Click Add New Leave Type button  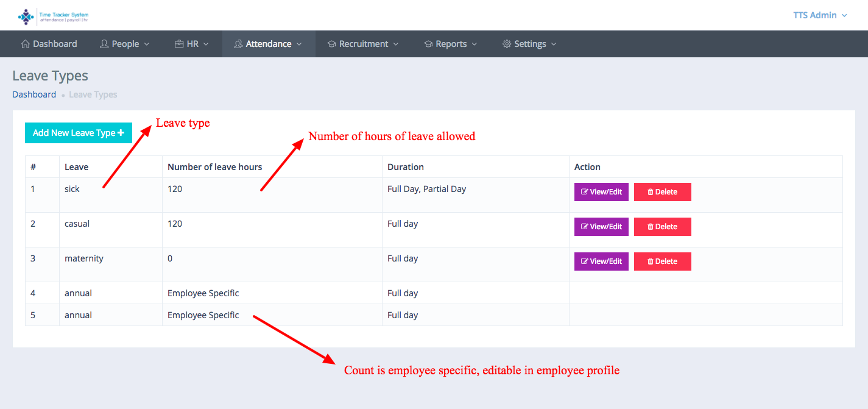(79, 133)
